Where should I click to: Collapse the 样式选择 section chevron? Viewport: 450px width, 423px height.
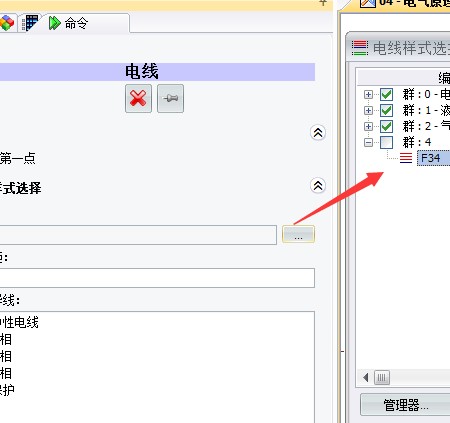coord(318,186)
